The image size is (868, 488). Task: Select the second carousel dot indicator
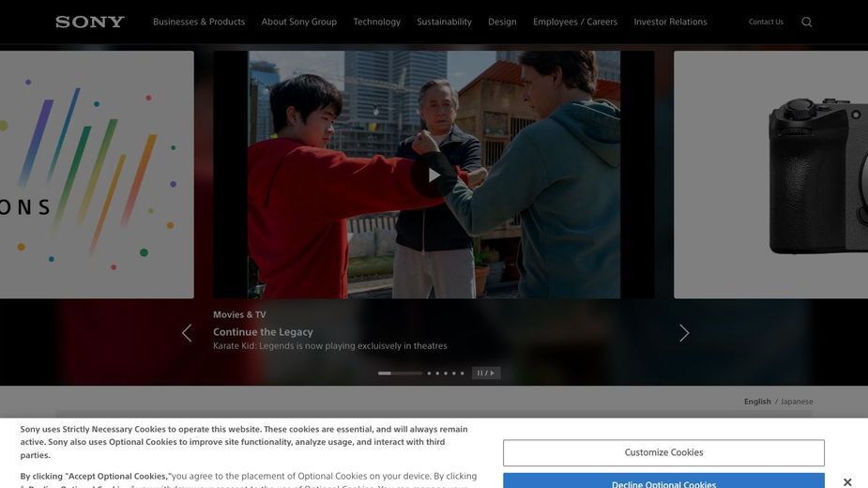click(x=429, y=374)
